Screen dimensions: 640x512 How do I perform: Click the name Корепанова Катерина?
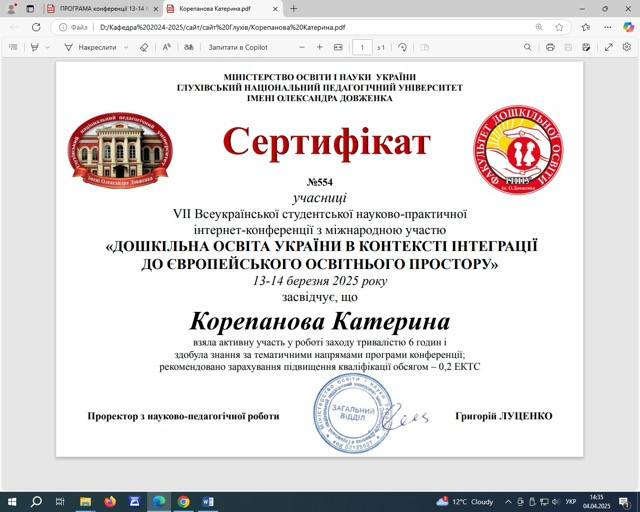point(320,321)
